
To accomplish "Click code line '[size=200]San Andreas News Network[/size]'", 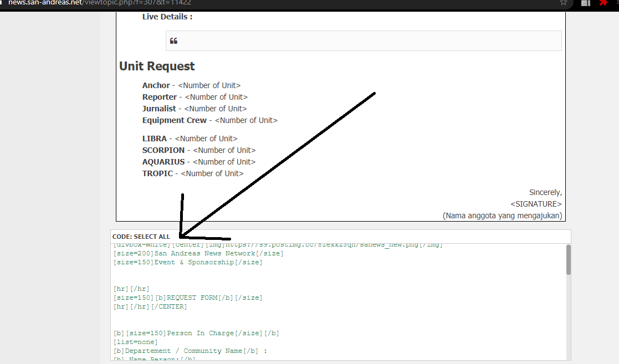I will pyautogui.click(x=198, y=253).
